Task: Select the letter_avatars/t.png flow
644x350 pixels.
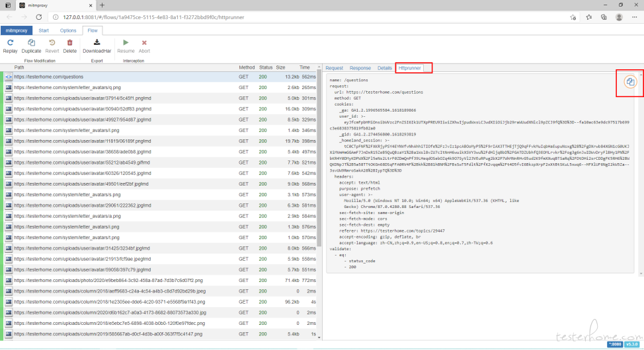Action: pyautogui.click(x=160, y=237)
